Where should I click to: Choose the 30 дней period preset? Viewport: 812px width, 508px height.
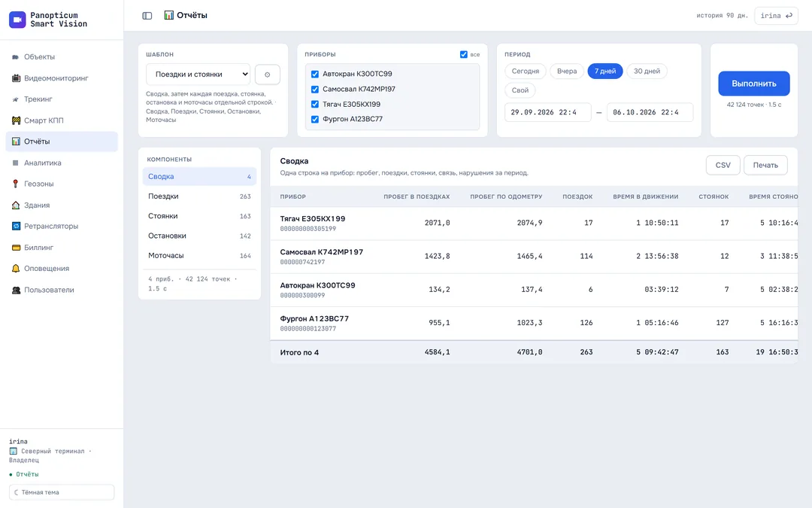pyautogui.click(x=647, y=71)
